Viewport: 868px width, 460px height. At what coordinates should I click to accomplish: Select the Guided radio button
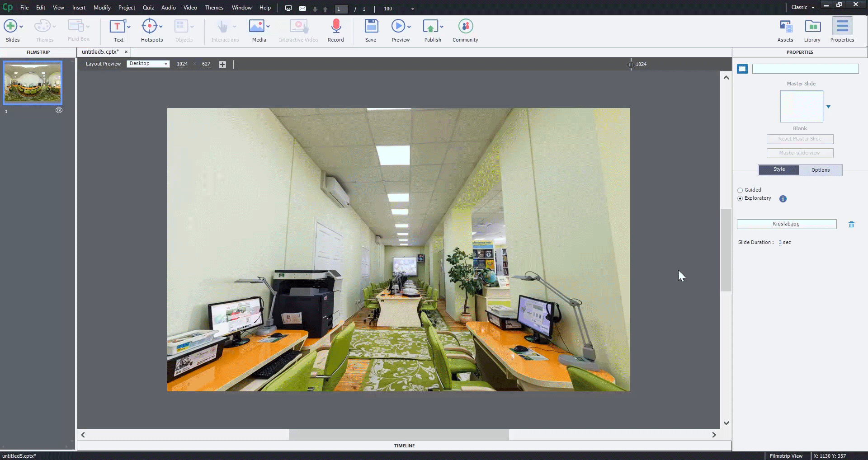(x=740, y=190)
